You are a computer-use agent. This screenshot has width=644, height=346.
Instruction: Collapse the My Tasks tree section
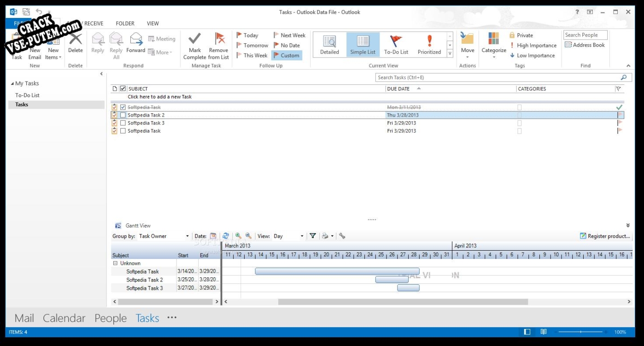coord(12,83)
